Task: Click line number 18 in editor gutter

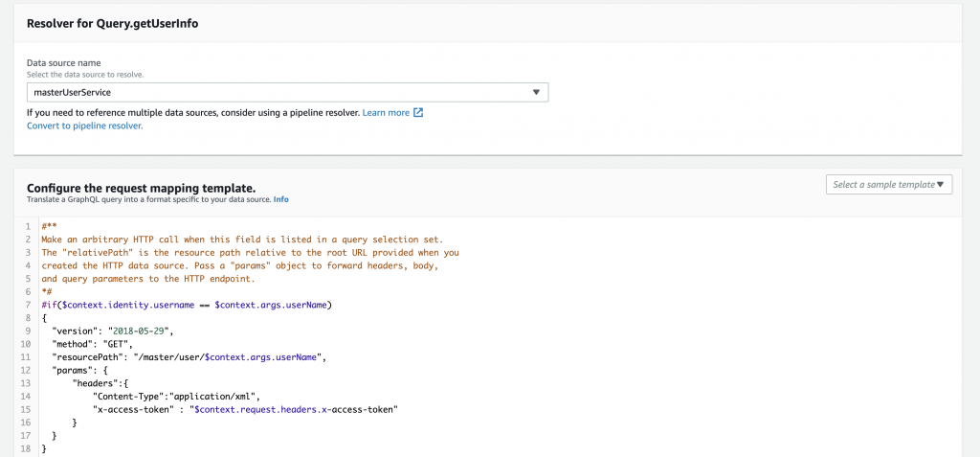Action: 26,449
